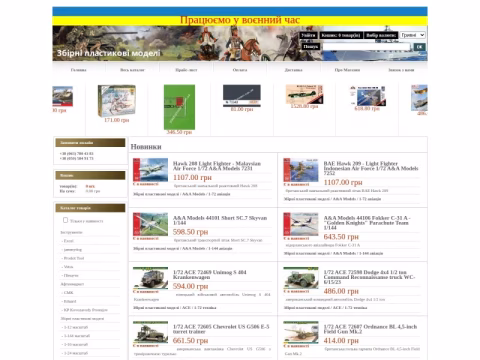Submit the search with the OK button

(419, 47)
